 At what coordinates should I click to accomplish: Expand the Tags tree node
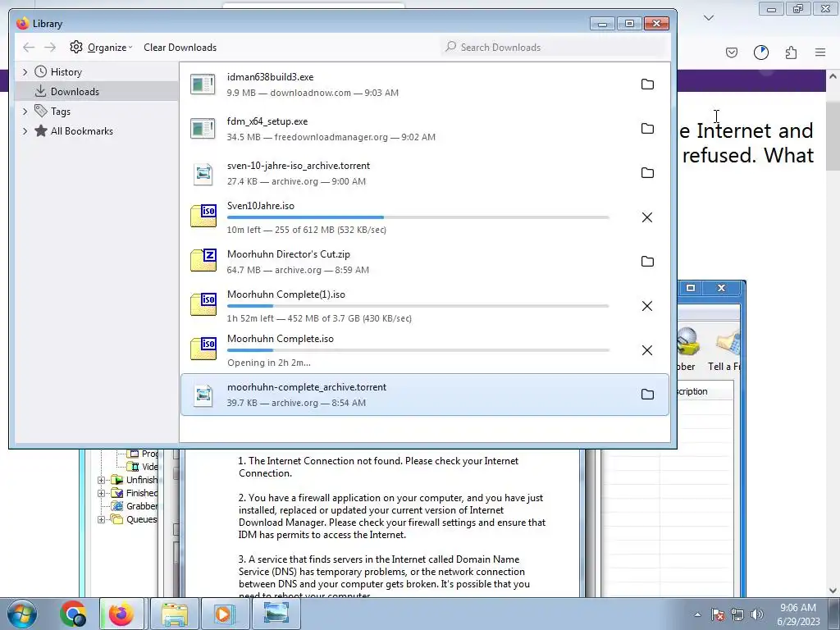tap(25, 112)
